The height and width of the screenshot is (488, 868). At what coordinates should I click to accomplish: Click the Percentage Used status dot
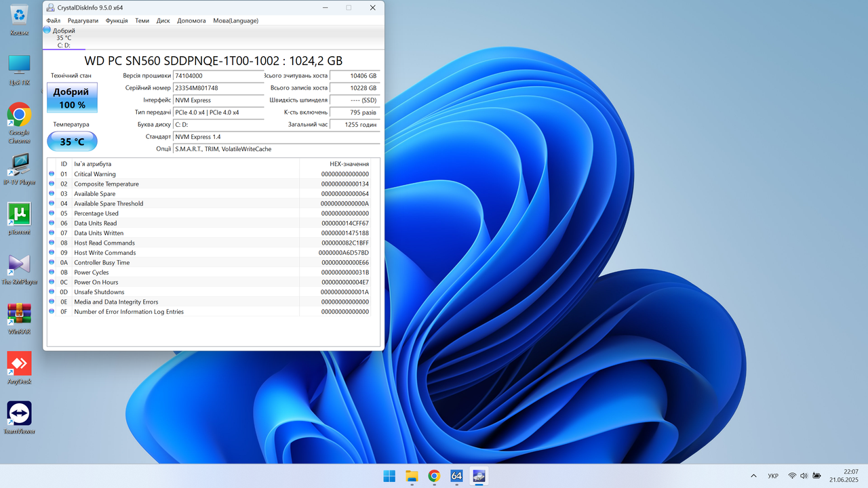point(52,213)
